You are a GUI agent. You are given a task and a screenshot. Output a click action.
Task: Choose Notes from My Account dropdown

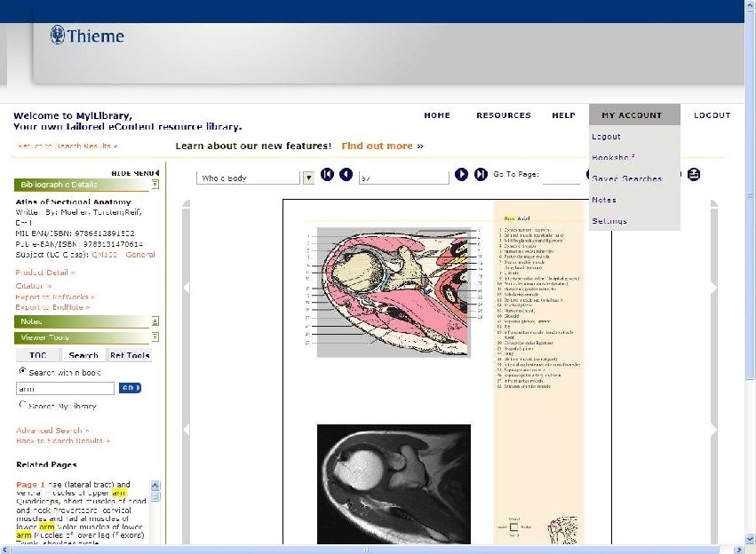[603, 200]
